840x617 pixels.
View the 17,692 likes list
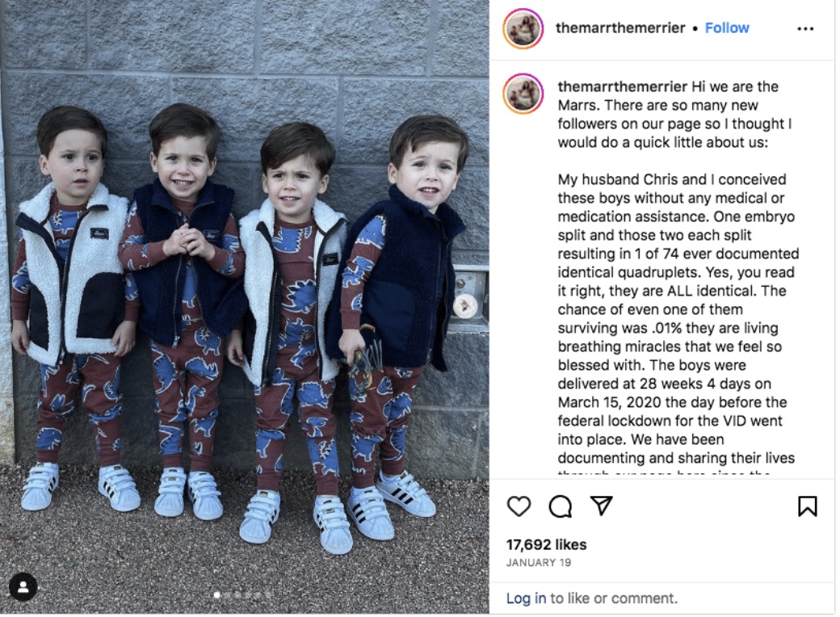coord(547,544)
